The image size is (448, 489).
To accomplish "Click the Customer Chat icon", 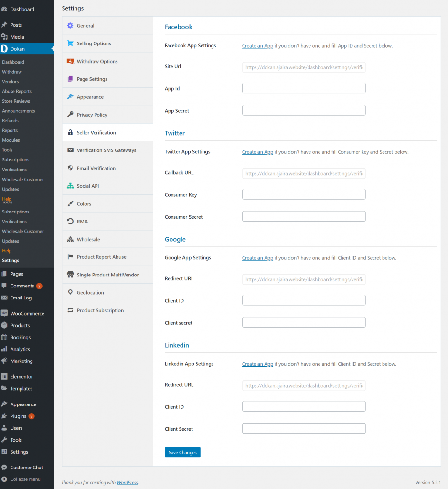I will tap(4, 467).
